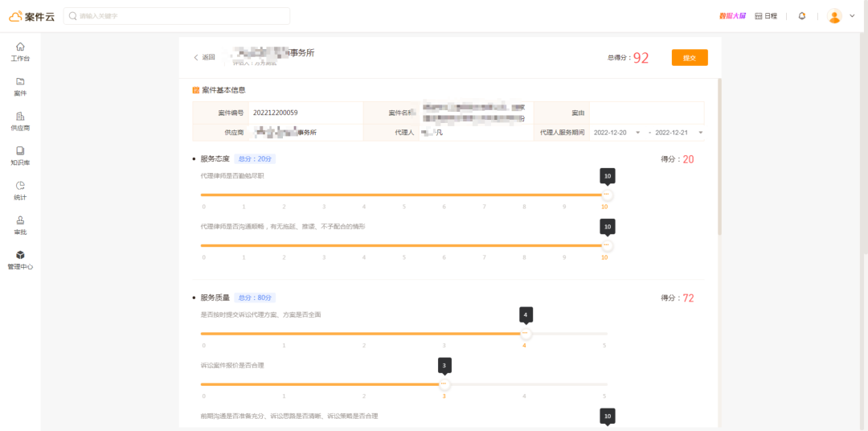The image size is (868, 431).
Task: Click the notification bell icon
Action: [801, 16]
